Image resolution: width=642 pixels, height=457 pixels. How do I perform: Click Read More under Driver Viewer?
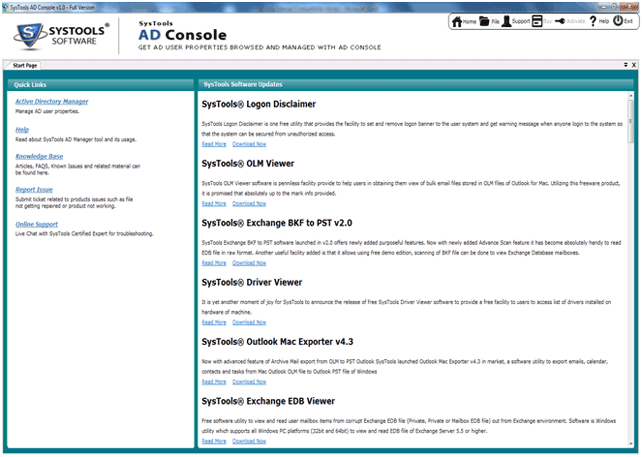pos(214,322)
